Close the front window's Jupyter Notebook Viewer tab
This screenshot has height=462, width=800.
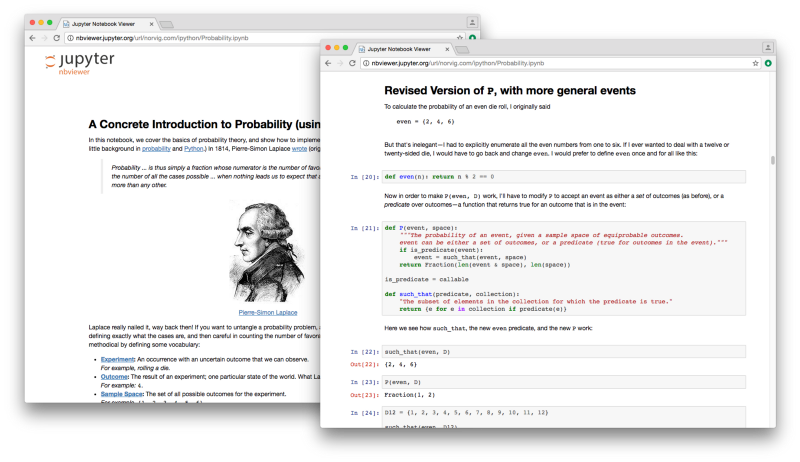[x=447, y=49]
